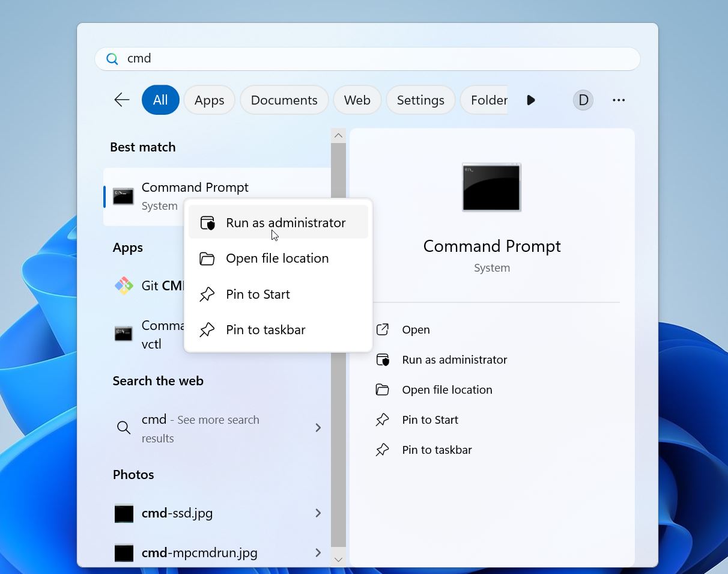Click right pane Pin to Start pin icon
728x574 pixels.
coord(383,420)
